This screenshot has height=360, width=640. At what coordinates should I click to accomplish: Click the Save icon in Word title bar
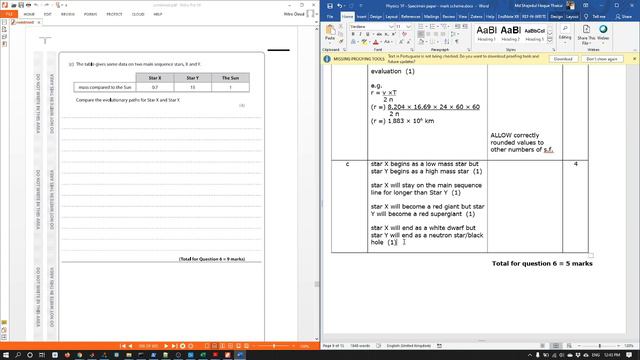330,6
